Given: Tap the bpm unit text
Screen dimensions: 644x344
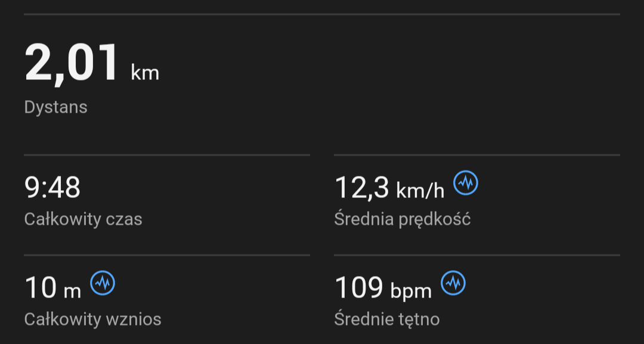Looking at the screenshot, I should pyautogui.click(x=411, y=291).
